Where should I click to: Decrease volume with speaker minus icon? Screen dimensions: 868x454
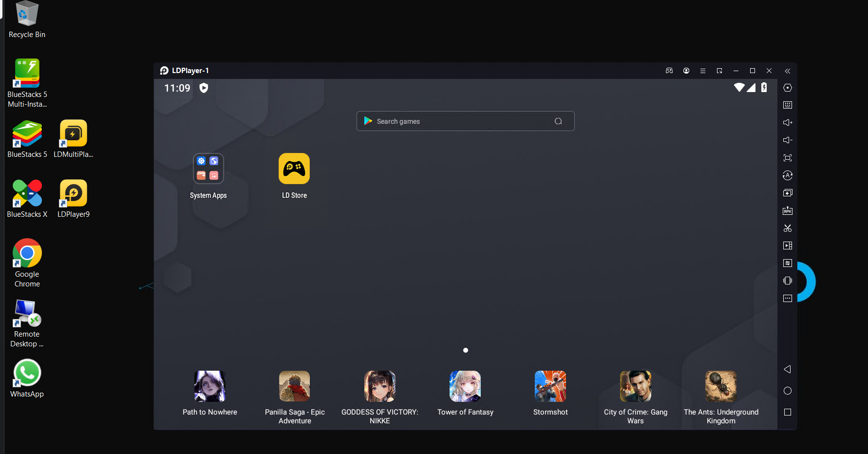788,140
